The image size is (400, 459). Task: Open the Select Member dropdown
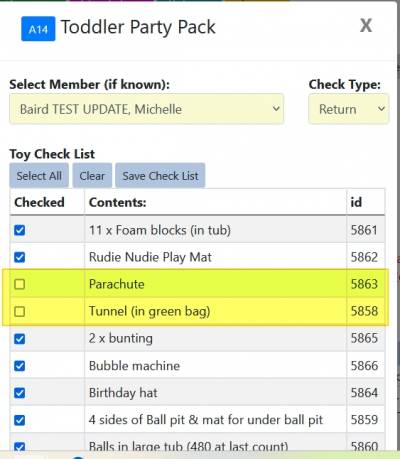click(147, 109)
